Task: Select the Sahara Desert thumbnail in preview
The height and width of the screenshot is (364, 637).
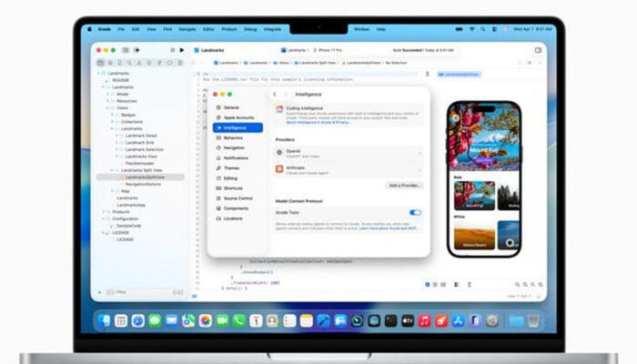Action: [x=474, y=235]
